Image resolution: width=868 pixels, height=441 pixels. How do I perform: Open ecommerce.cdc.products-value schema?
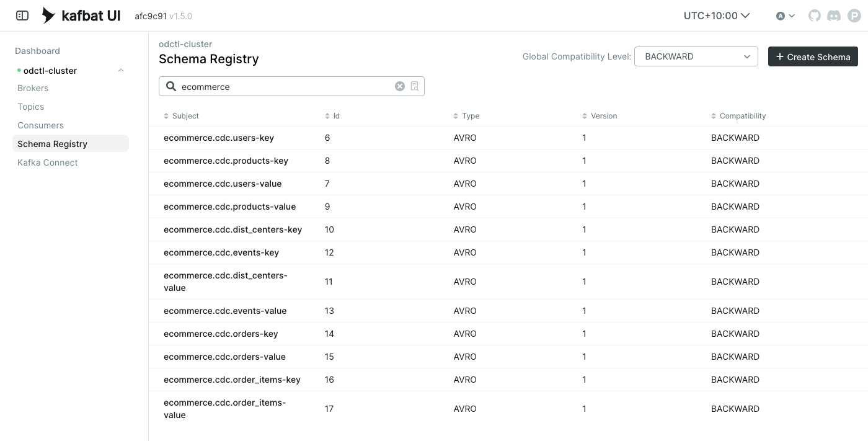coord(229,207)
